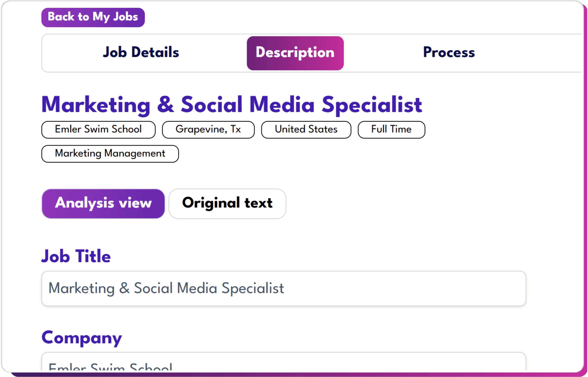Click the Emler Swim School tag
Viewport: 588px width, 377px height.
98,130
